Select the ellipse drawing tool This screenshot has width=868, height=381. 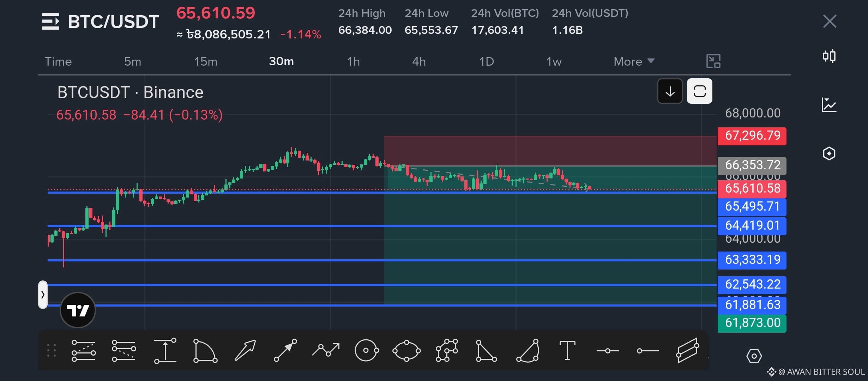406,351
